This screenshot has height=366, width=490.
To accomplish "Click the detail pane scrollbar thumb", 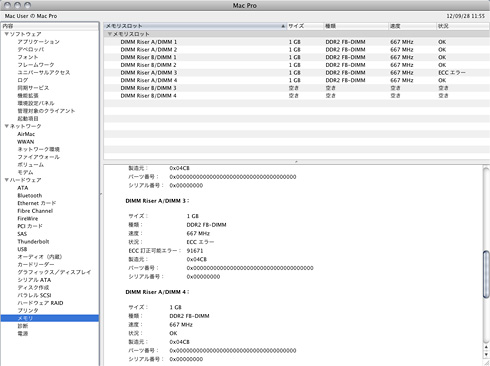I will pyautogui.click(x=486, y=274).
